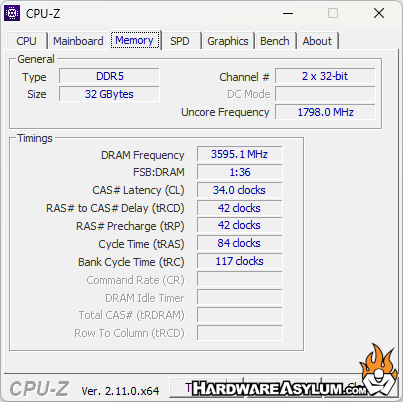403x402 pixels.
Task: Go to the SPD tab
Action: point(180,41)
